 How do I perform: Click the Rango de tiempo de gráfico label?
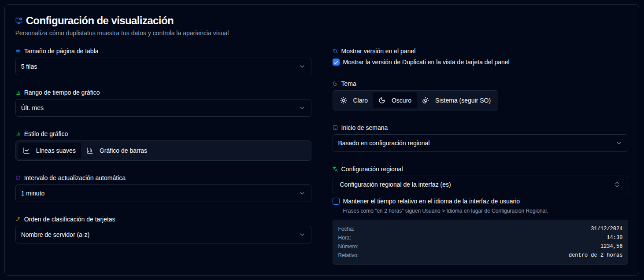pos(62,92)
